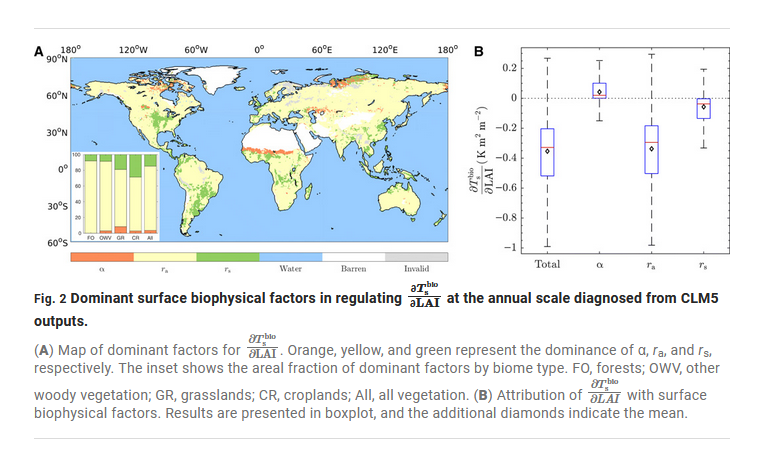Click the small blue box for α in boxplot

tap(600, 90)
